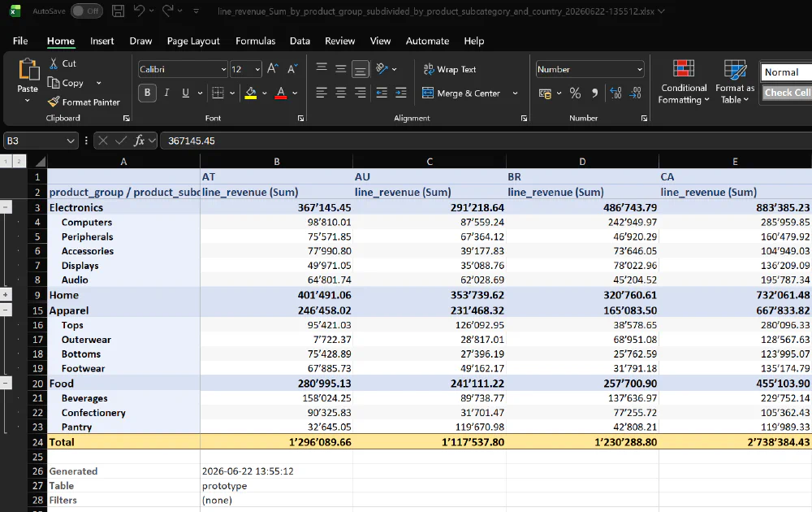
Task: Toggle Bold formatting button
Action: (148, 93)
